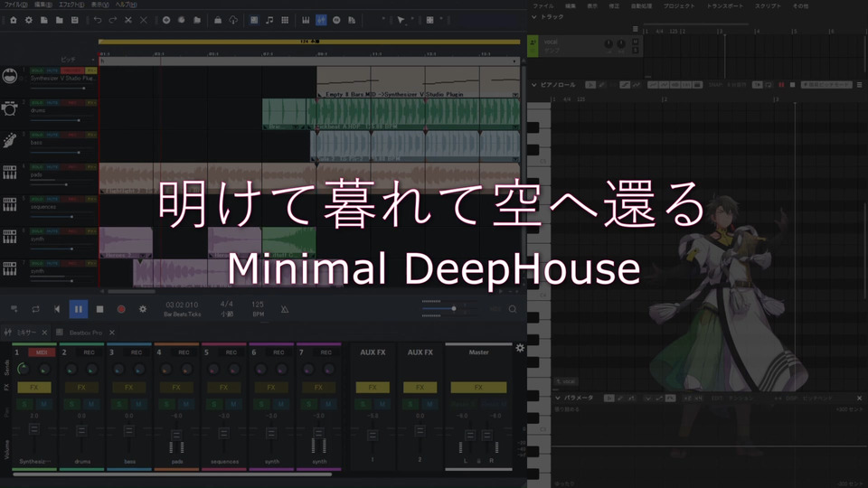
Task: Click the metronome icon in transport bar
Action: click(285, 309)
